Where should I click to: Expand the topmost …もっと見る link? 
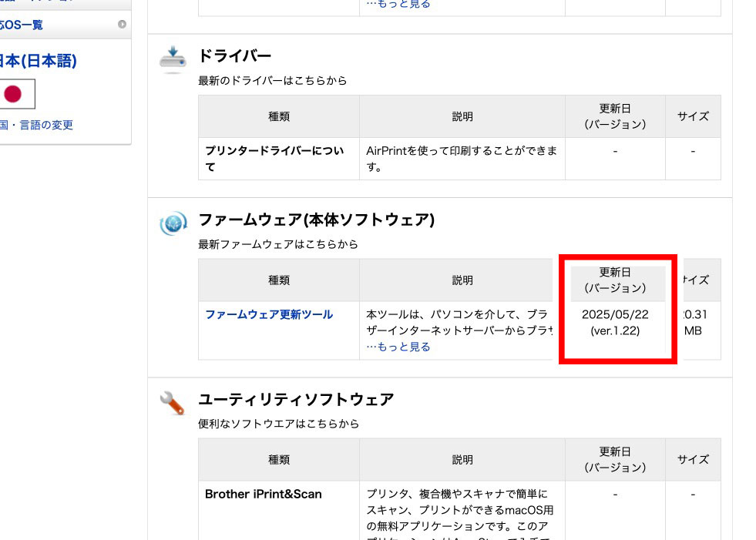pos(398,5)
